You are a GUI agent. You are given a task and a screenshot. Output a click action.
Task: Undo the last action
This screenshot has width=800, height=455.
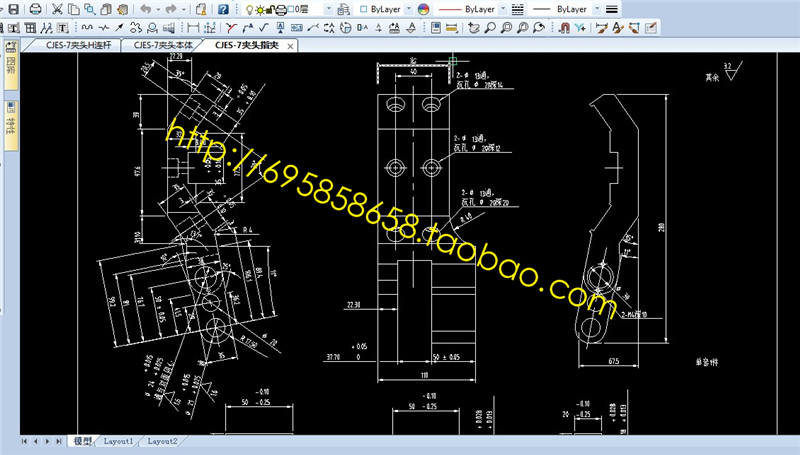pyautogui.click(x=145, y=9)
